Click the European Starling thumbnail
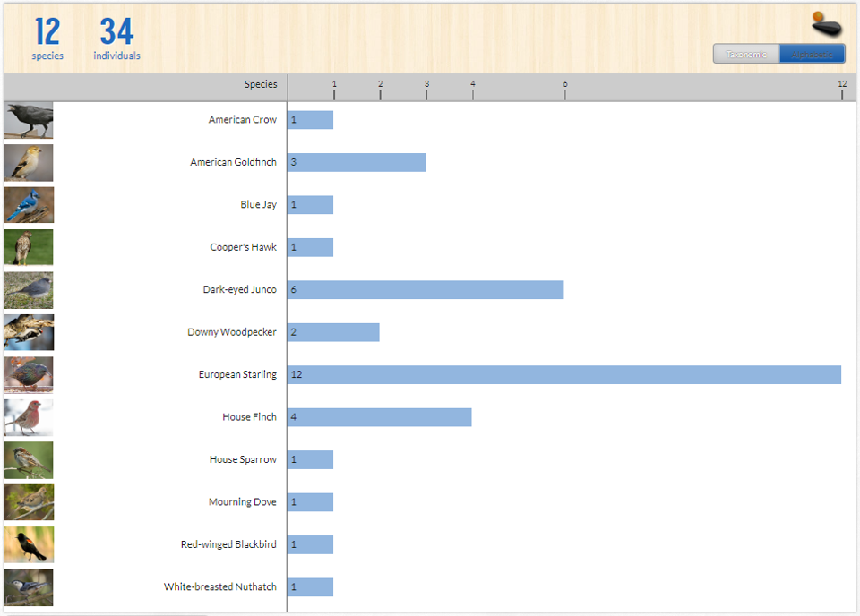The height and width of the screenshot is (616, 860). pyautogui.click(x=29, y=375)
